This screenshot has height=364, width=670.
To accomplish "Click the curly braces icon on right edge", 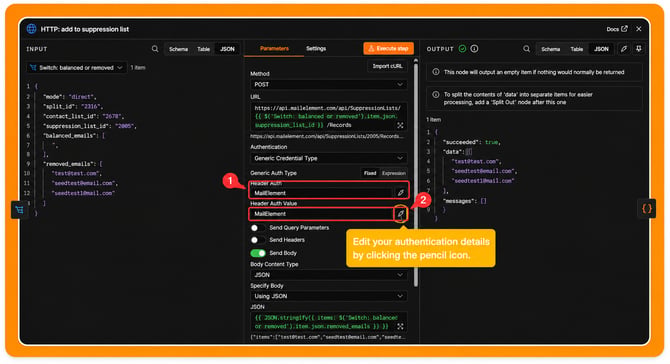I will click(x=647, y=208).
